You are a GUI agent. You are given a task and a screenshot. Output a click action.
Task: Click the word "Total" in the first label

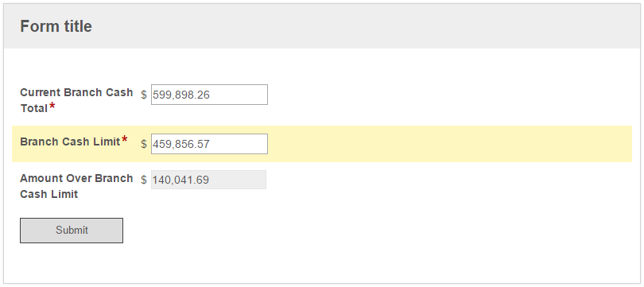[34, 108]
